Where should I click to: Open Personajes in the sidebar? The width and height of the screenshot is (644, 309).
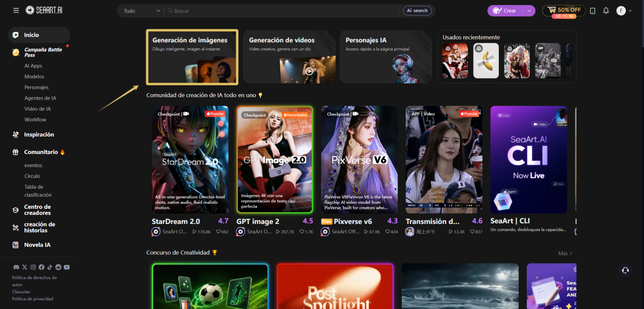(x=36, y=87)
